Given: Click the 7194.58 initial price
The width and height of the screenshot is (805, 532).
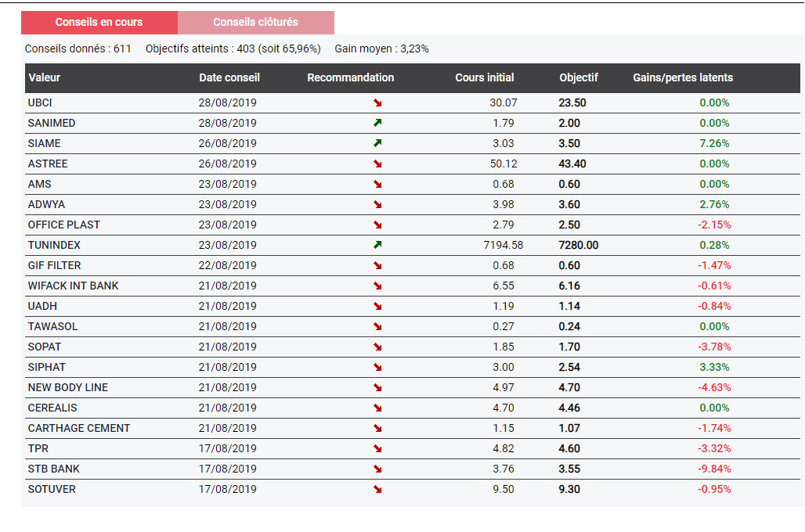Looking at the screenshot, I should [x=503, y=245].
